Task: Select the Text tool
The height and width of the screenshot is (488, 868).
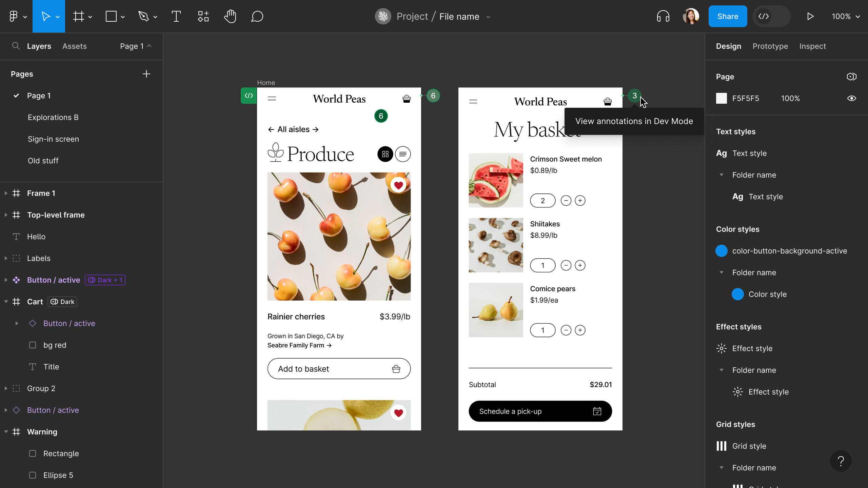Action: [176, 16]
